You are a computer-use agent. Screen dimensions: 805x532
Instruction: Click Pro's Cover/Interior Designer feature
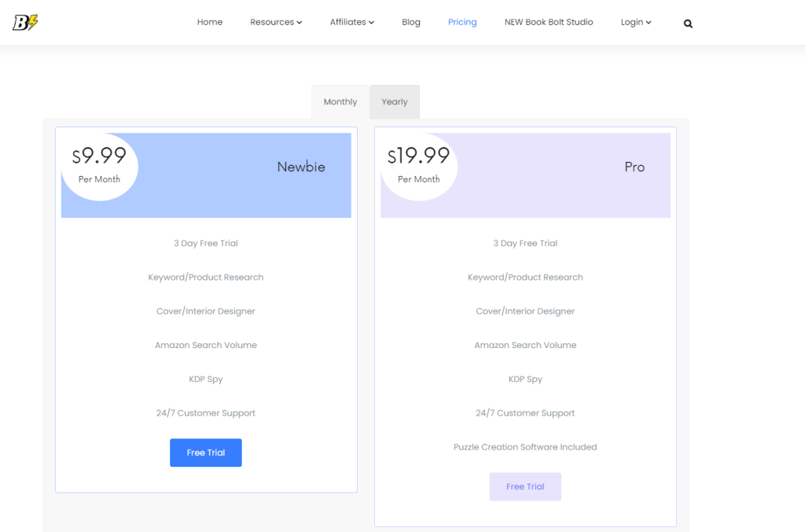[x=525, y=311]
